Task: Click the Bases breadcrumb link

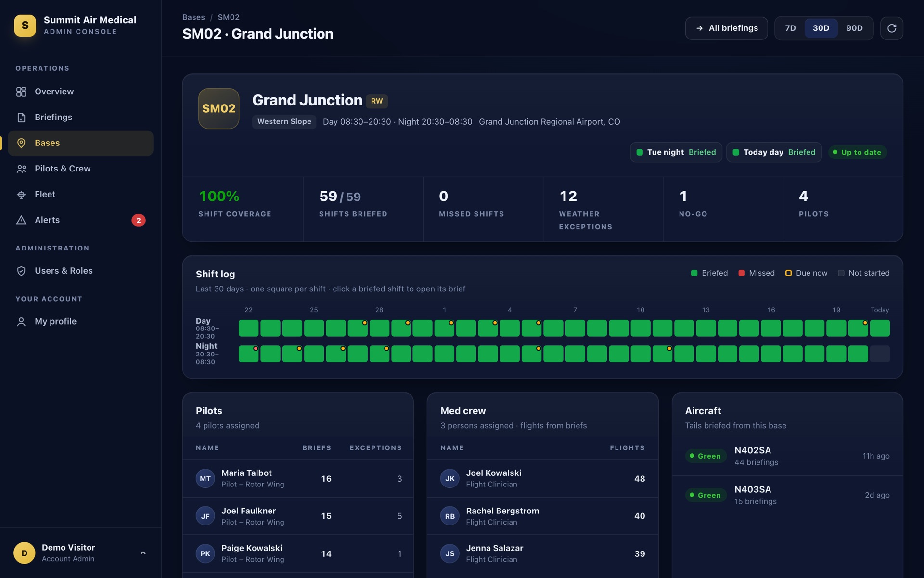Action: 193,17
